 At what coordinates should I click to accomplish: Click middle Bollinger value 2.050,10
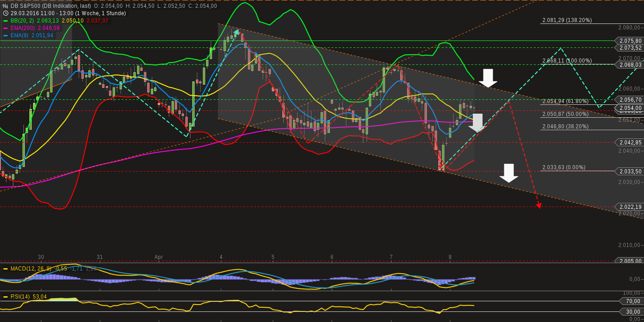point(73,21)
